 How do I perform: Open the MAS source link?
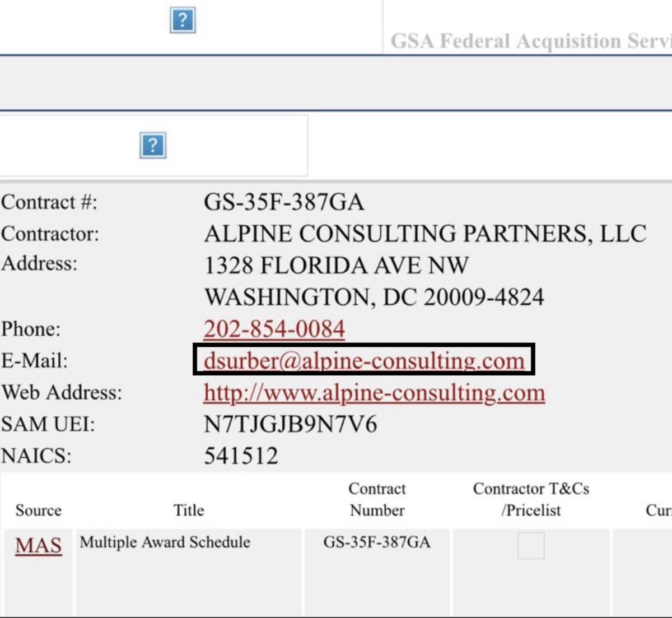(x=38, y=545)
